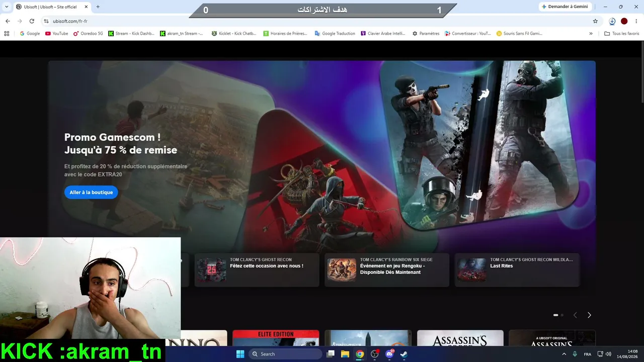This screenshot has height=362, width=644.
Task: Click the Demander à Gemini button
Action: 565,7
